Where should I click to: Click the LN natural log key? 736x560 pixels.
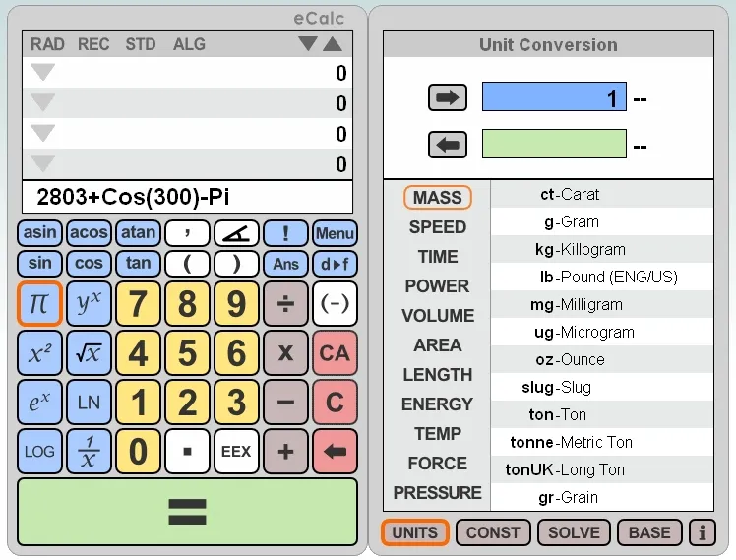[x=89, y=403]
